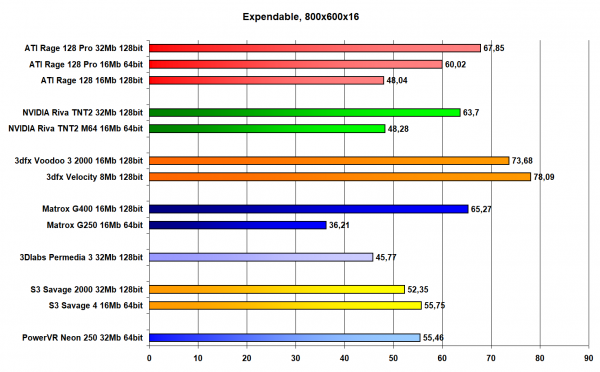The height and width of the screenshot is (372, 600).
Task: Select the NVIDIA Riva TNT2 M64 label
Action: 75,129
